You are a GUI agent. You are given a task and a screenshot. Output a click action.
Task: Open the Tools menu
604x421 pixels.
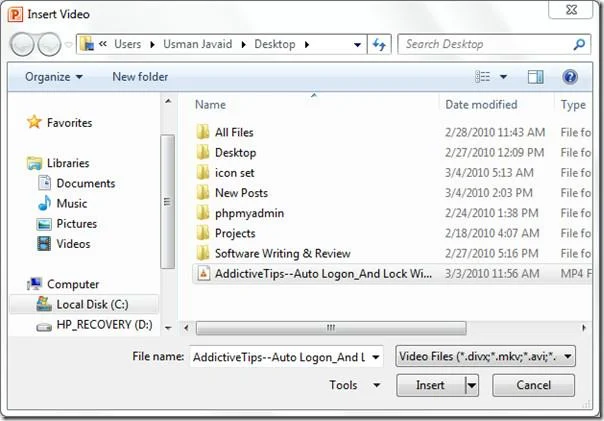(x=354, y=385)
